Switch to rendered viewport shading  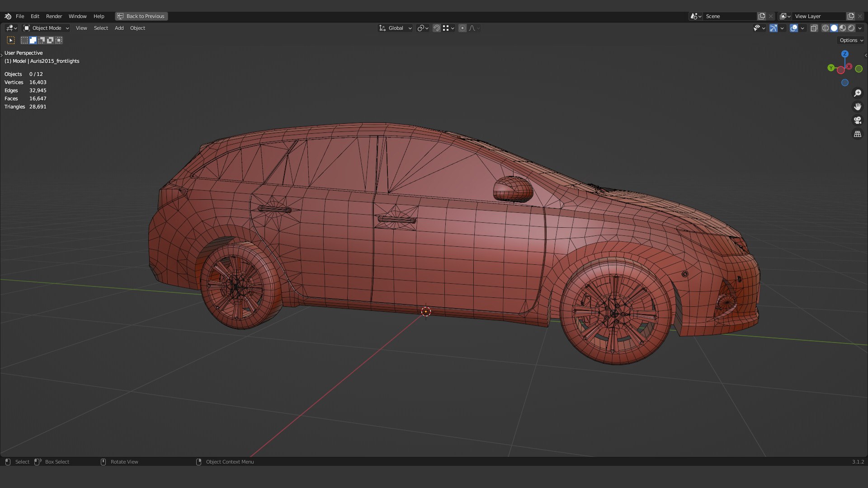point(851,28)
